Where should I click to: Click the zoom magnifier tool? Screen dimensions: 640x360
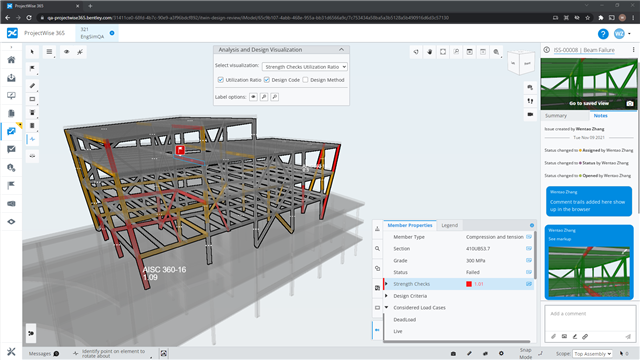pos(496,52)
